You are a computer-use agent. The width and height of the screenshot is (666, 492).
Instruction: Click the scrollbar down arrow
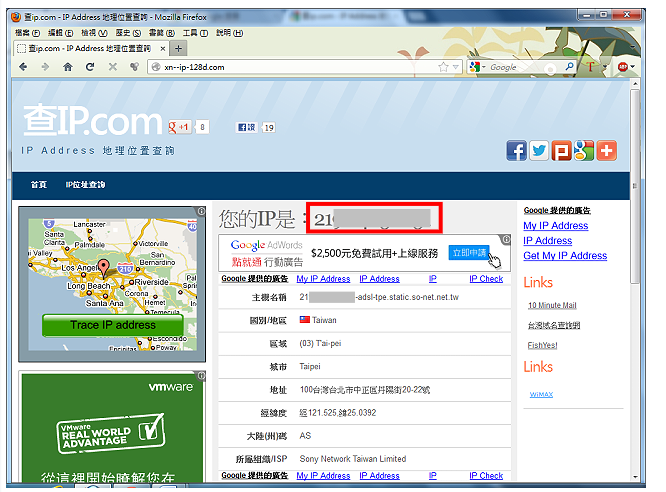click(x=635, y=477)
